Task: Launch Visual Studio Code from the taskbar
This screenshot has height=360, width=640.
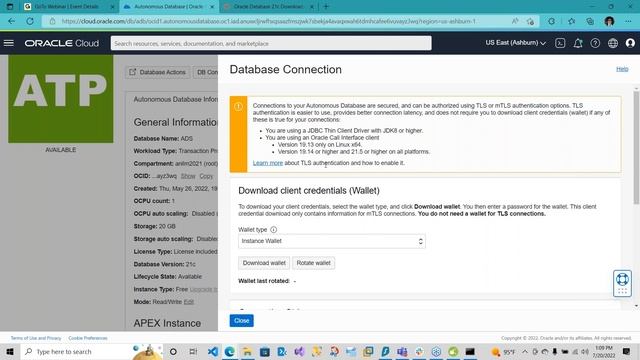Action: coord(213,351)
